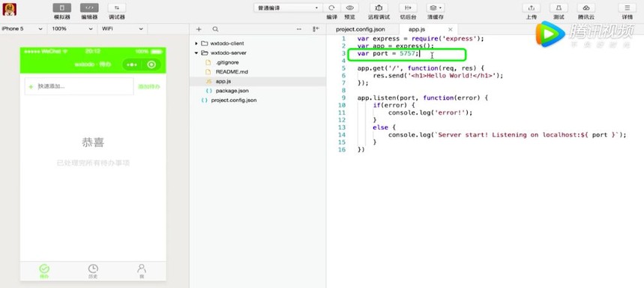
Task: Close the app.js editor tab
Action: click(x=450, y=29)
